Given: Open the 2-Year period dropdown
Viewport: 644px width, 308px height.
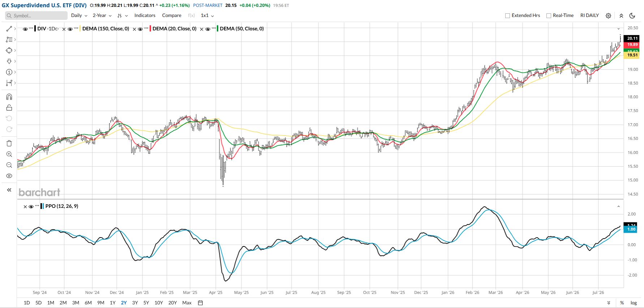Looking at the screenshot, I should [x=102, y=16].
